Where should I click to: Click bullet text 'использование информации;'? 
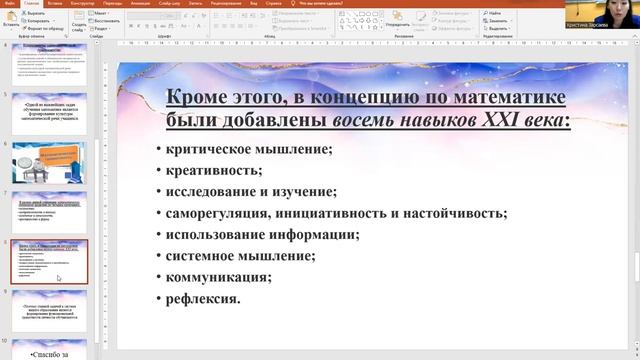(262, 235)
